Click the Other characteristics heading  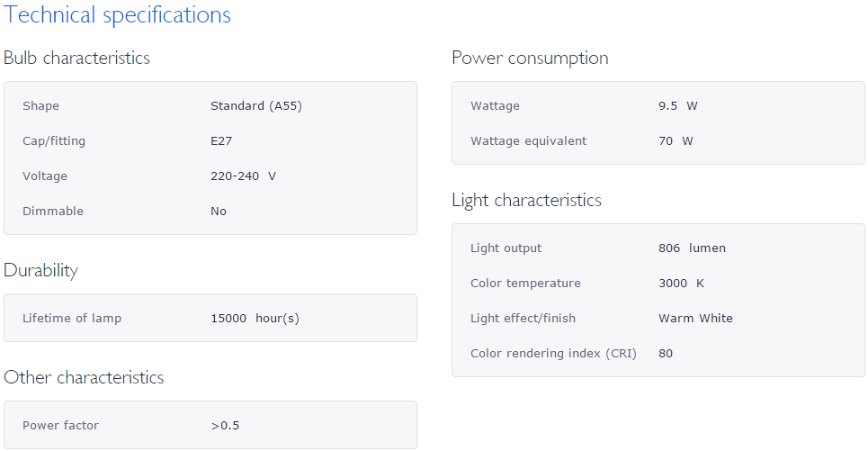(x=84, y=378)
